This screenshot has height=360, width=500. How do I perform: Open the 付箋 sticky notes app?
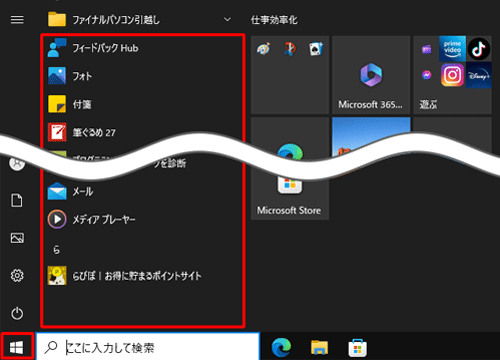pos(143,104)
